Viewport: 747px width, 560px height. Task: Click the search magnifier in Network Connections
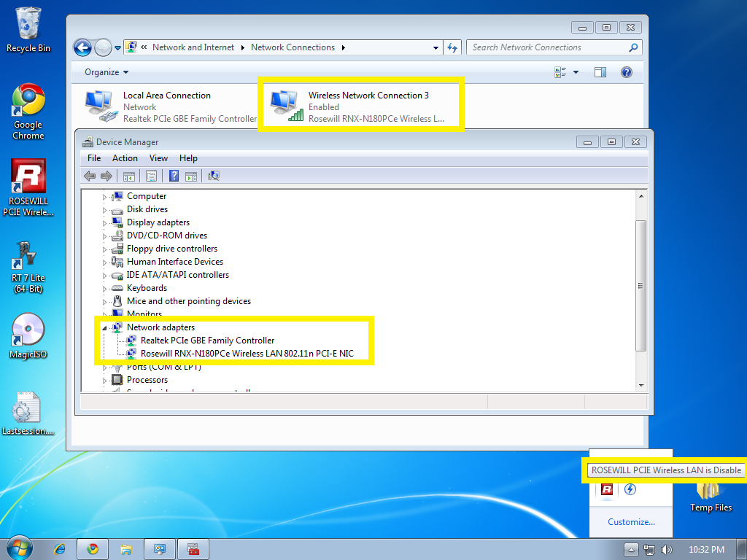(x=633, y=47)
